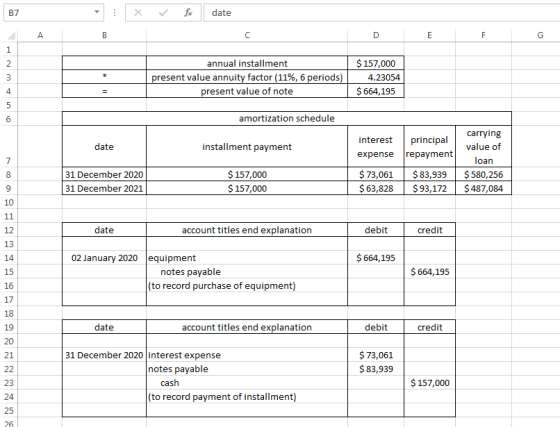This screenshot has height=427, width=560.
Task: Select all cells with corner triangle button
Action: click(11, 35)
